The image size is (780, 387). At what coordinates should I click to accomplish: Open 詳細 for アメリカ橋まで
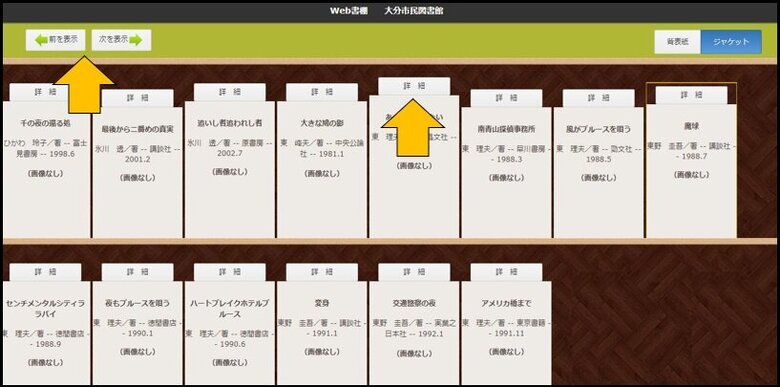[506, 272]
